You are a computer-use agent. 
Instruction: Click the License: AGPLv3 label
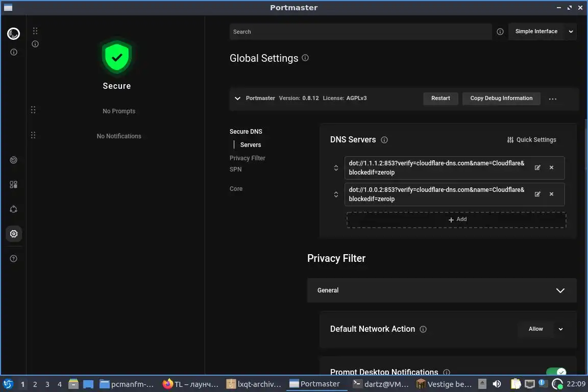[345, 99]
